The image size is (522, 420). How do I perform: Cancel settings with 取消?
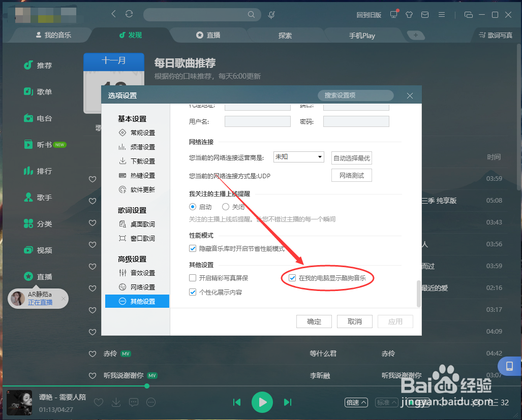click(355, 321)
